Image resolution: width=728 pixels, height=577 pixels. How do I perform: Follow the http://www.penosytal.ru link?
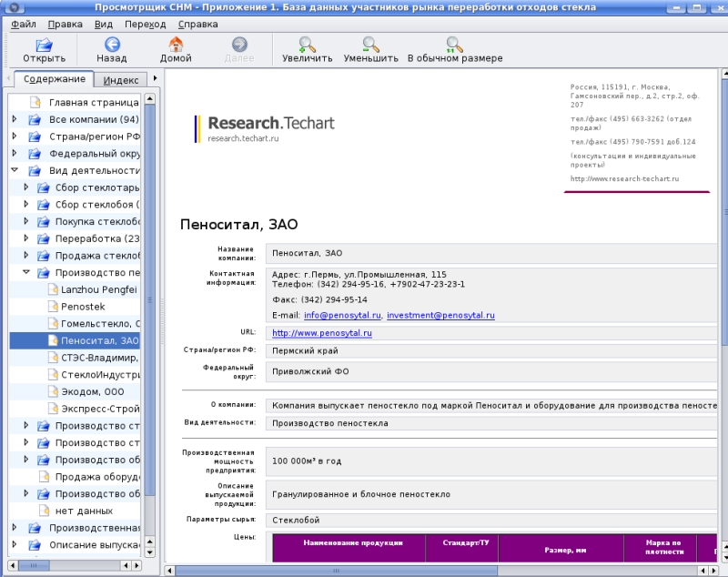(x=322, y=333)
